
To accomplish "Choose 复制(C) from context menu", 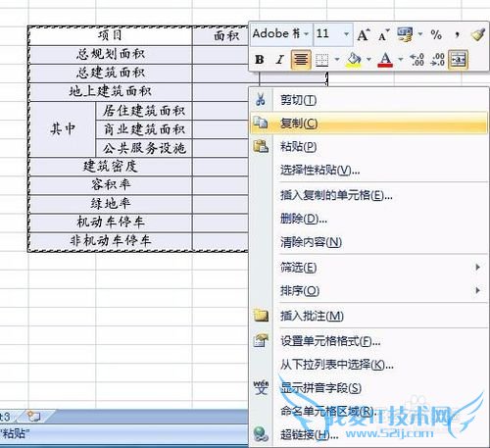I will click(368, 124).
